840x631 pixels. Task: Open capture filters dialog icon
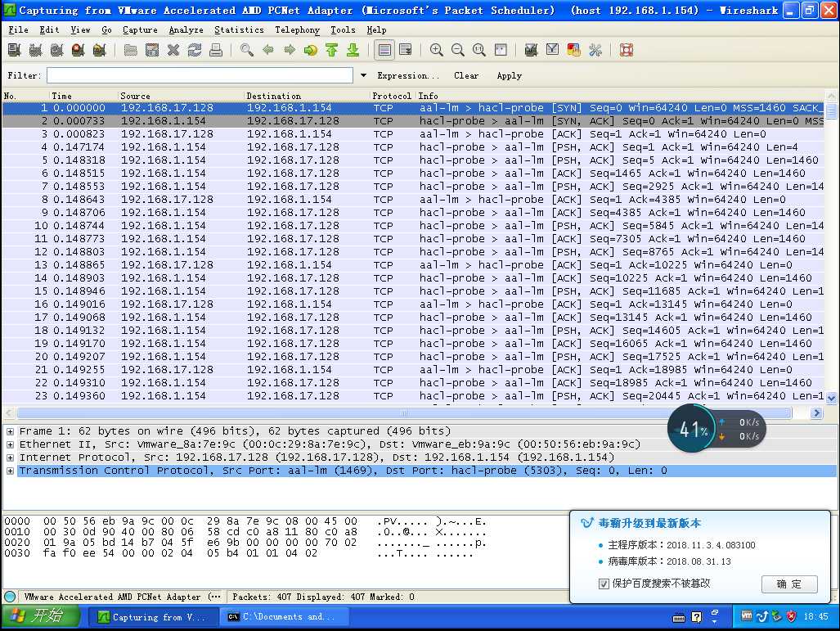(x=532, y=51)
